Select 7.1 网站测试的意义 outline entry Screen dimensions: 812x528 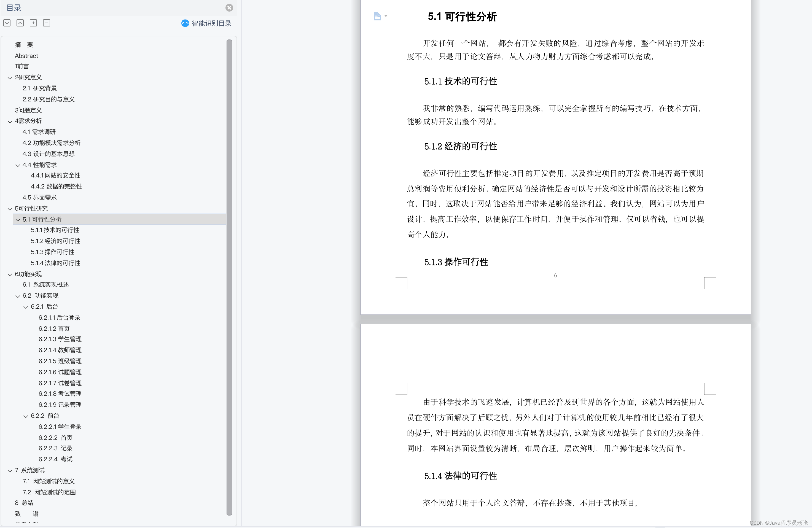click(49, 481)
